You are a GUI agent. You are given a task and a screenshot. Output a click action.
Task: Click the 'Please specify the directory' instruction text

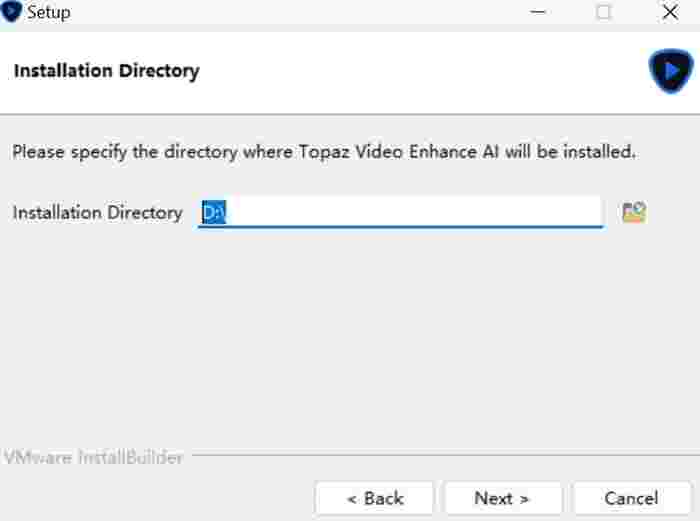[324, 152]
